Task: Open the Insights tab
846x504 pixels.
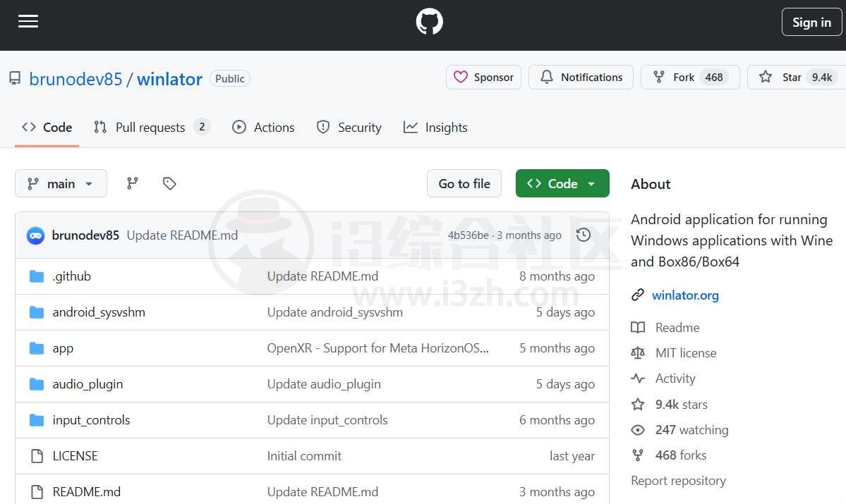Action: coord(435,127)
